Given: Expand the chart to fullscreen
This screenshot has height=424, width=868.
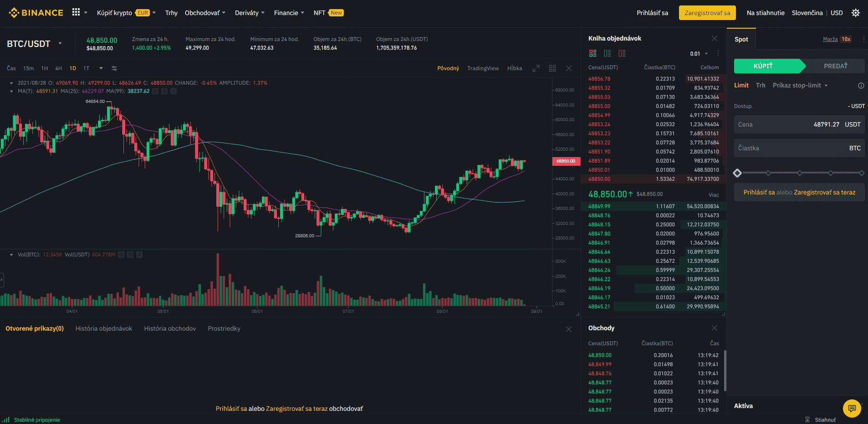Looking at the screenshot, I should pyautogui.click(x=536, y=68).
